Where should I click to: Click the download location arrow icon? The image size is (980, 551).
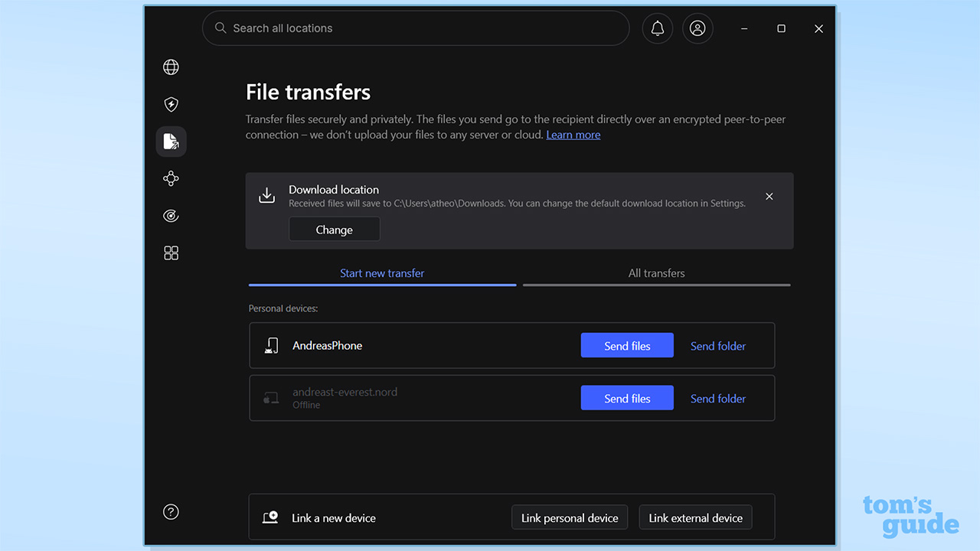coord(266,195)
